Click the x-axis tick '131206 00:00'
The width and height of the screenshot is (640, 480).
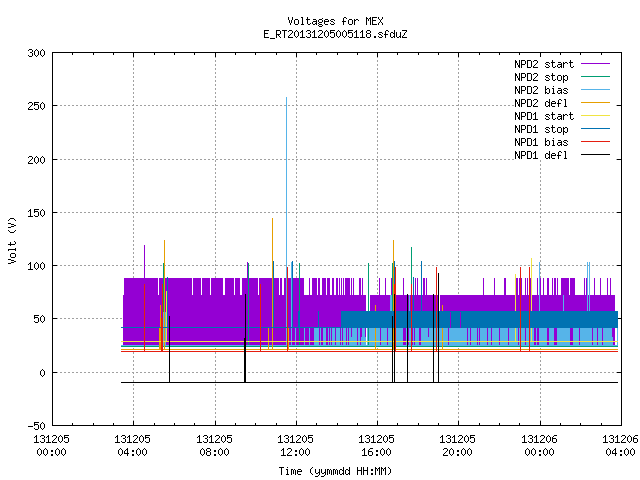point(539,446)
